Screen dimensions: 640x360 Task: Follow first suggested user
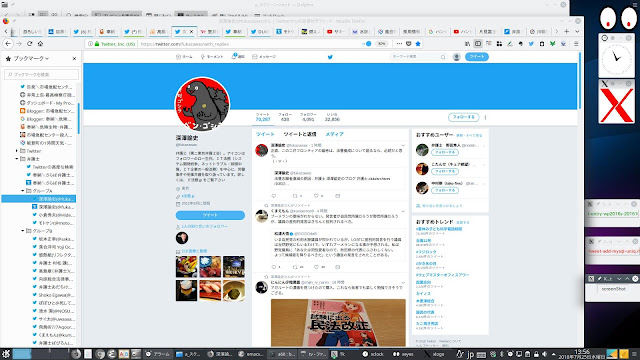coord(444,152)
